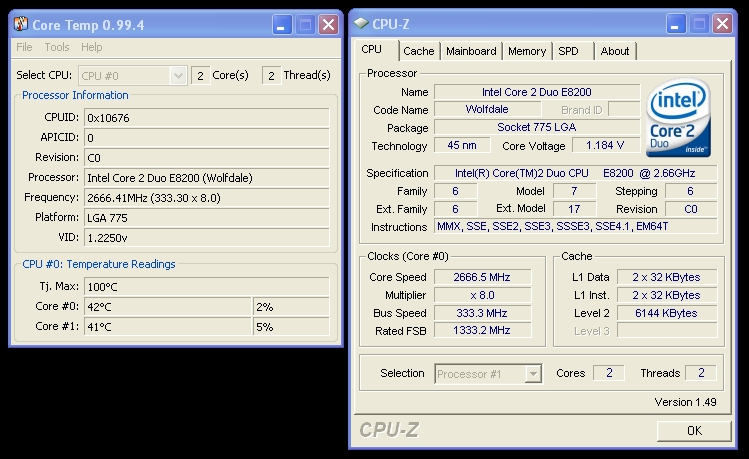The image size is (749, 459).
Task: Click the Frequency field 2666.41MHz
Action: click(x=207, y=198)
